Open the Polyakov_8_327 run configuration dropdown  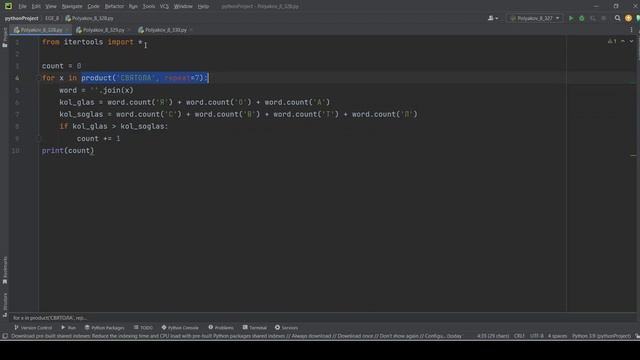tap(535, 18)
